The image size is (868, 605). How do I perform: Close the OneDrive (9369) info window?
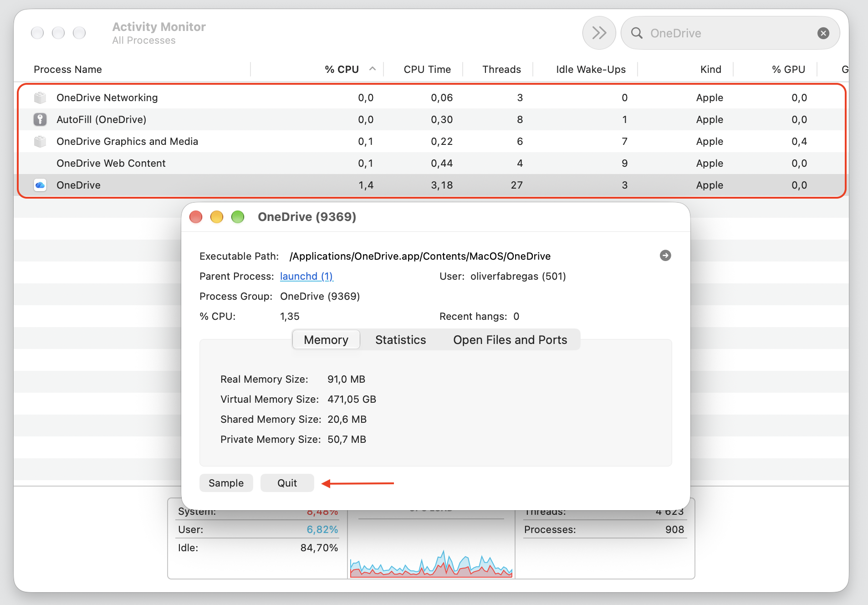[x=196, y=217]
